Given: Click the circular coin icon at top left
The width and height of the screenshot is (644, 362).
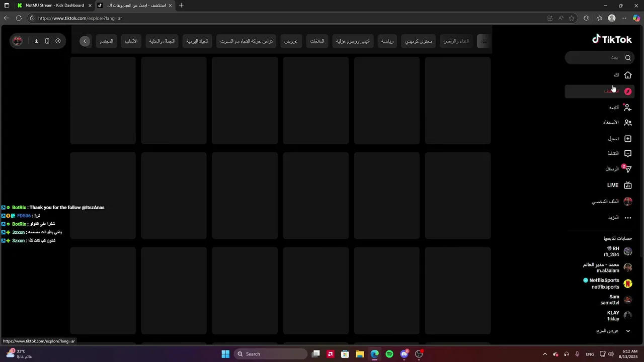Looking at the screenshot, I should point(58,41).
